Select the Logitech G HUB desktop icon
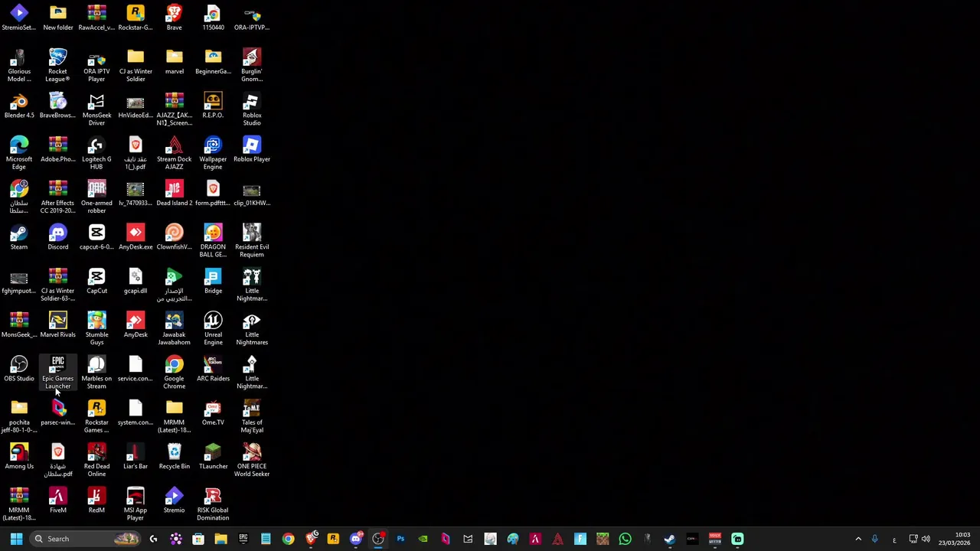This screenshot has width=980, height=551. [96, 153]
